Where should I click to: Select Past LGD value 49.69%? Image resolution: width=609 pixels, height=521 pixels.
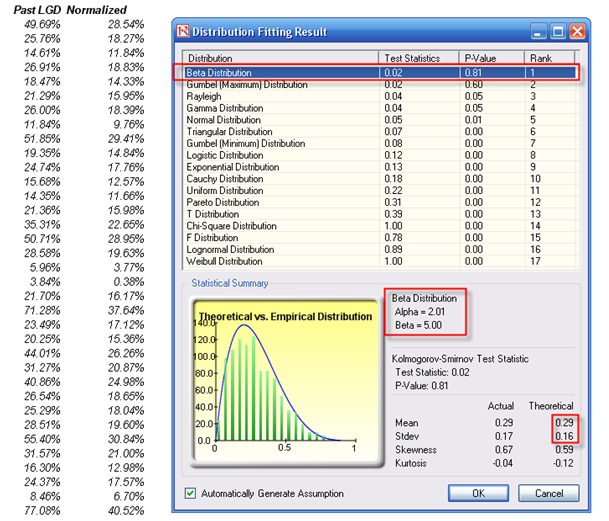click(42, 24)
